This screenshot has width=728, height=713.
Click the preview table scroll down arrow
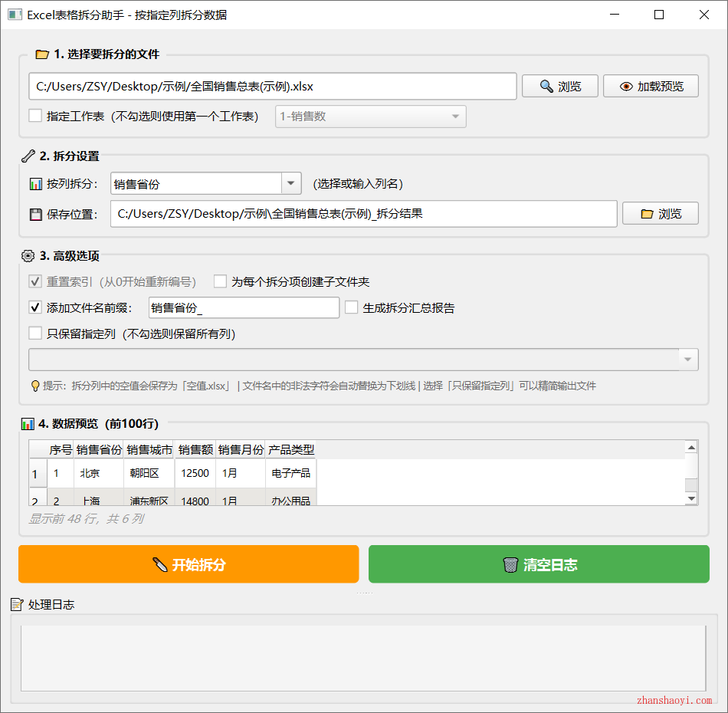tap(691, 498)
